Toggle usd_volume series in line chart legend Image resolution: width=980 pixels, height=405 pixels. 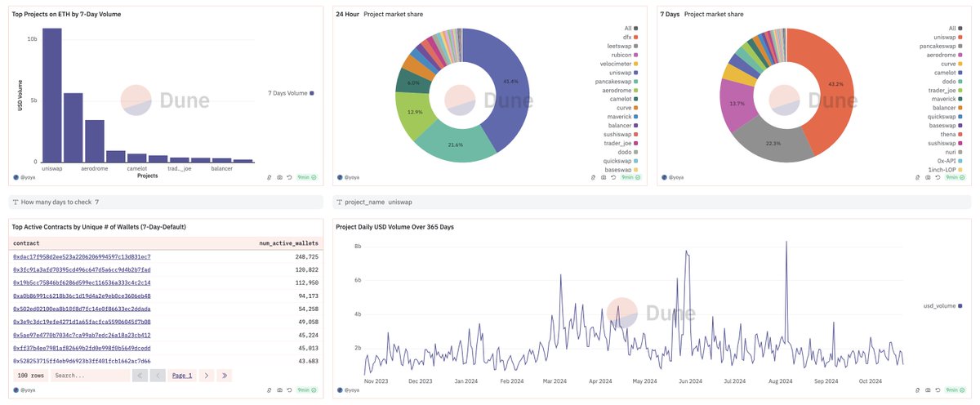944,307
